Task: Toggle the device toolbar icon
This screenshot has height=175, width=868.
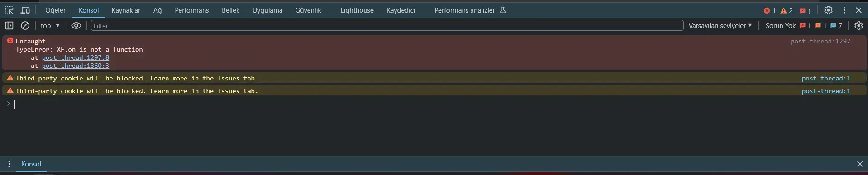Action: point(26,10)
